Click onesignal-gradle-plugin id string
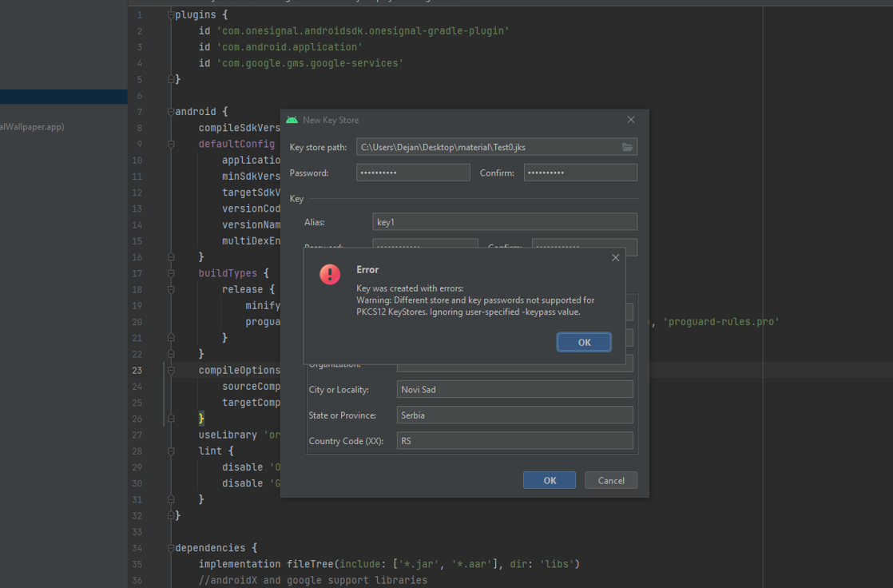Screen dimensions: 893x588 [x=363, y=31]
